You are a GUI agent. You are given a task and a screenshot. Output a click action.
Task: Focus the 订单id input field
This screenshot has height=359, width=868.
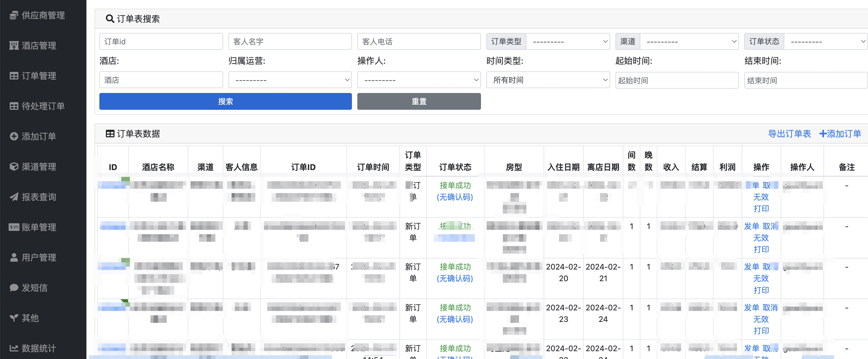161,42
